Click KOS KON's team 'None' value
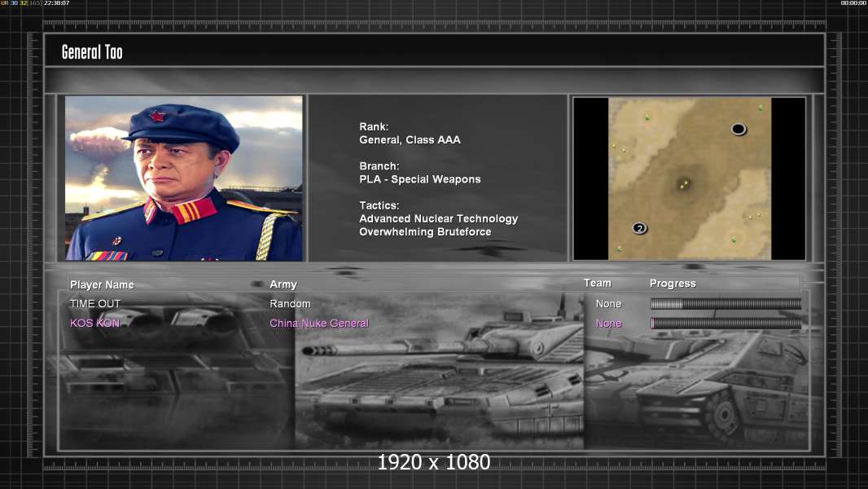Viewport: 868px width, 489px height. (x=608, y=324)
